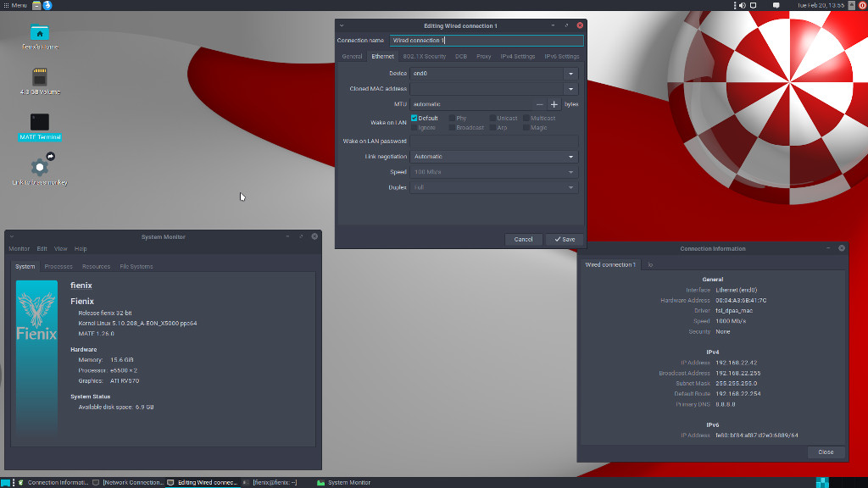Toggle the Broadcast Wake on LAN checkbox
The image size is (868, 488).
[x=453, y=127]
